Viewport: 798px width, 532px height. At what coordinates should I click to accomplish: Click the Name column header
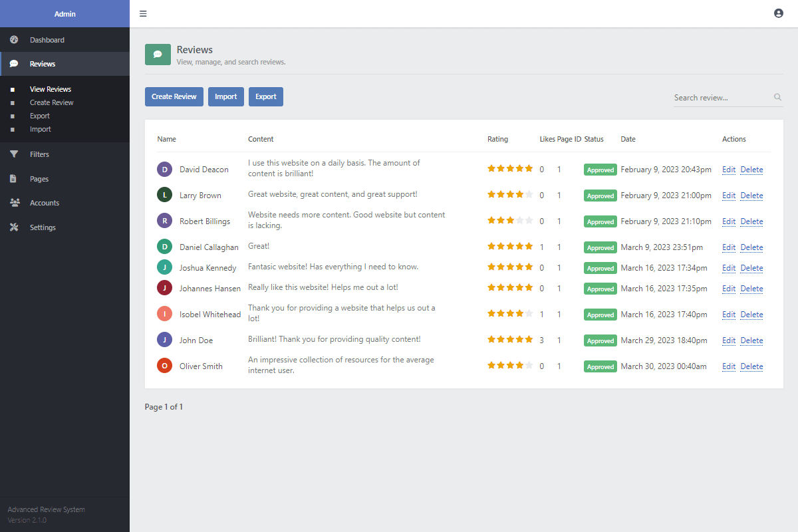pos(167,139)
